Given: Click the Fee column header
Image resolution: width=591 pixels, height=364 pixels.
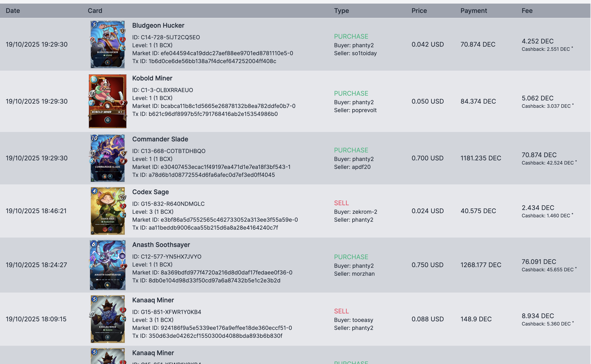Looking at the screenshot, I should [x=527, y=11].
